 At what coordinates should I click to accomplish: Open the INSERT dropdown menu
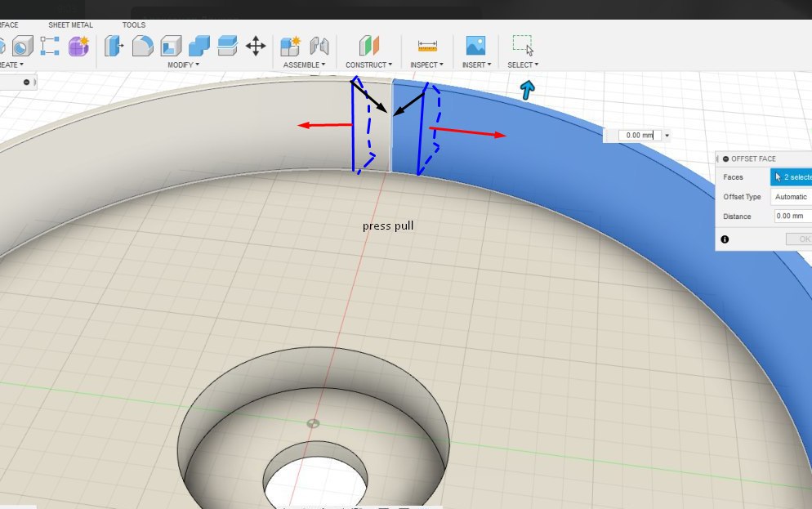[x=476, y=65]
